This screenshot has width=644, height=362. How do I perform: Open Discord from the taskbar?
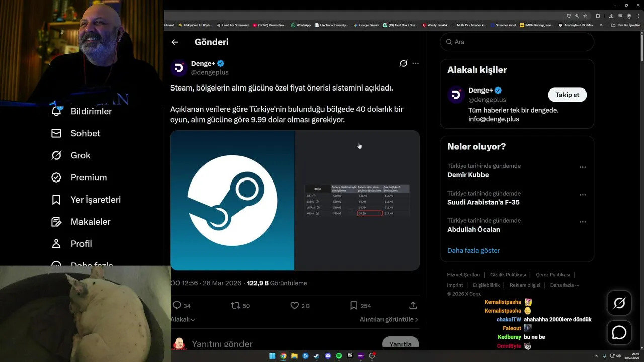328,356
